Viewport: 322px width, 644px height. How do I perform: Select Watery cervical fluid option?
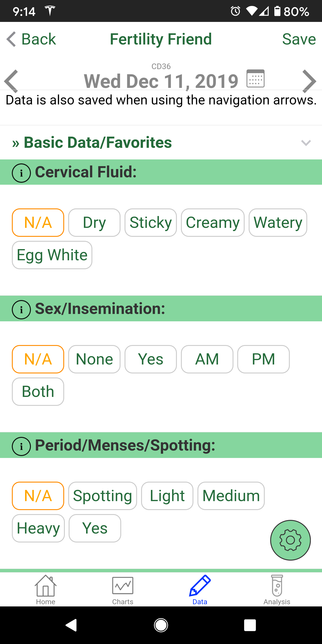278,222
